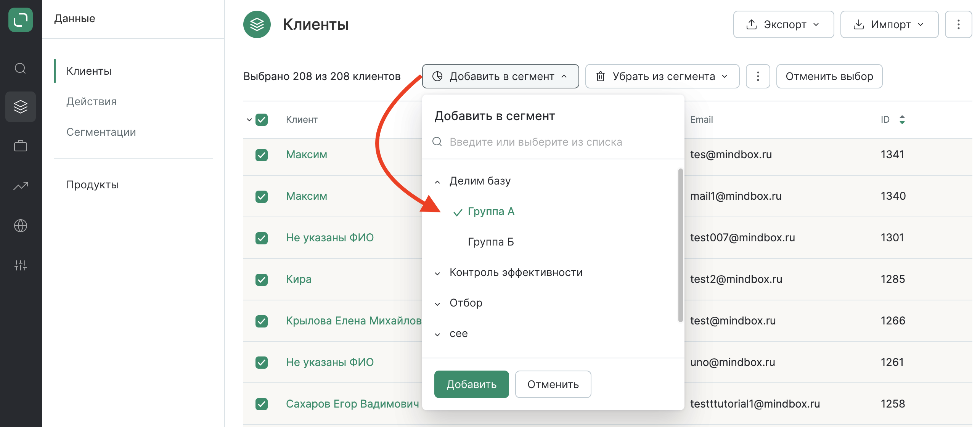Open Не указаны ФИО client, ID 1261
980x427 pixels.
coord(330,362)
